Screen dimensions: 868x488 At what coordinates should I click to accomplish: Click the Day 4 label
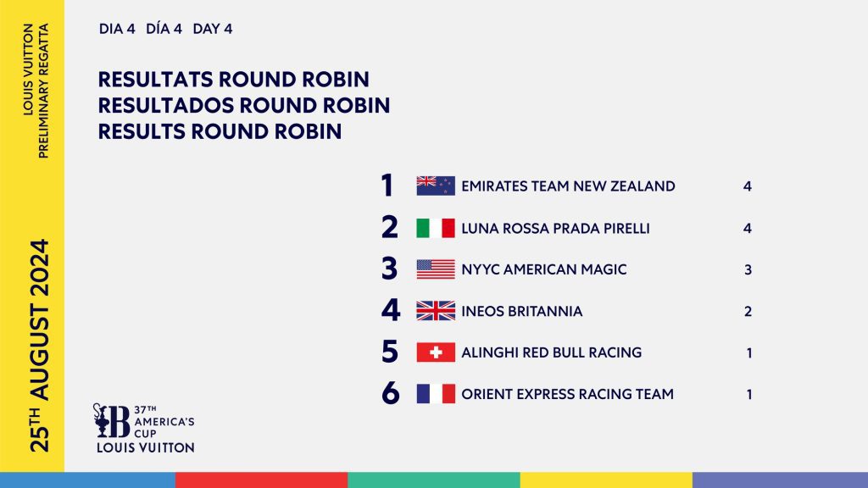pyautogui.click(x=213, y=29)
